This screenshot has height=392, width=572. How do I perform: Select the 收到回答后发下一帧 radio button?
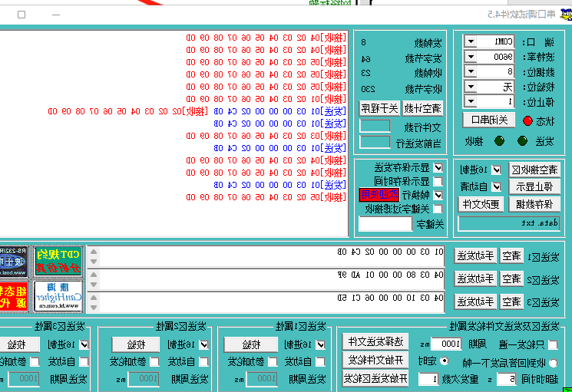tap(554, 363)
